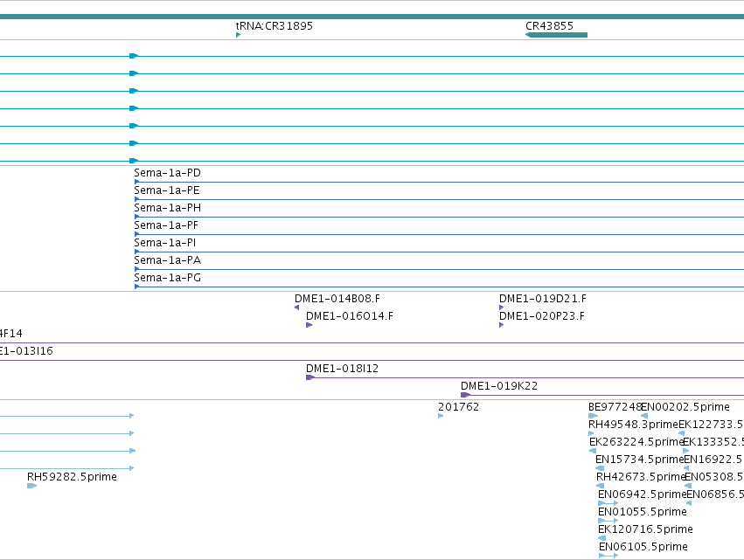The image size is (744, 560).
Task: Click the EN15734.5prime EST label
Action: click(x=640, y=460)
